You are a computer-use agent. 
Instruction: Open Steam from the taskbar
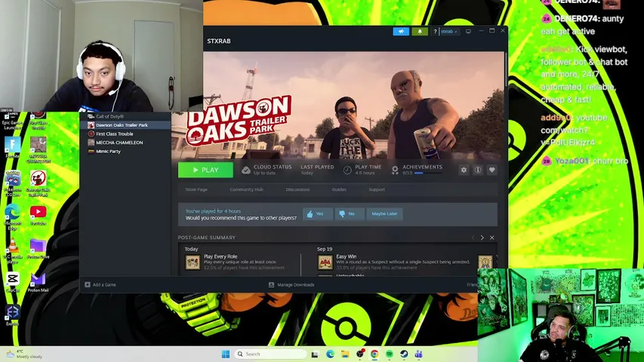pyautogui.click(x=404, y=354)
